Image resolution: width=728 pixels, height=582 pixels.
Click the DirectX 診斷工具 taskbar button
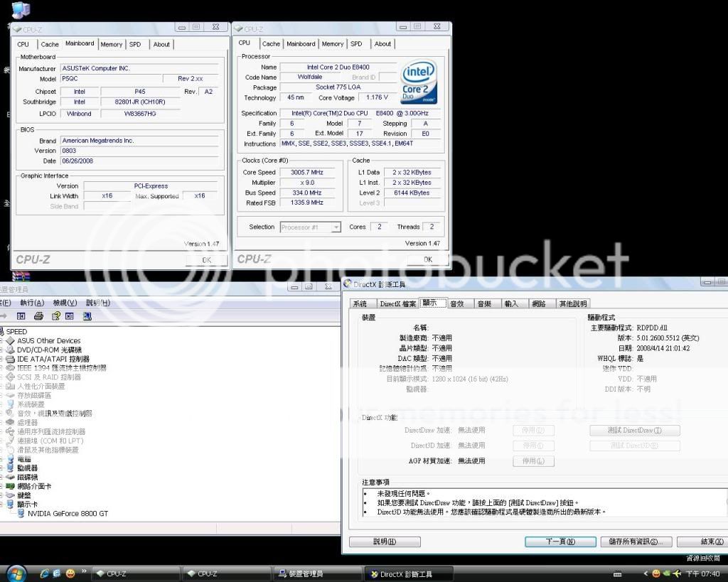tap(408, 574)
